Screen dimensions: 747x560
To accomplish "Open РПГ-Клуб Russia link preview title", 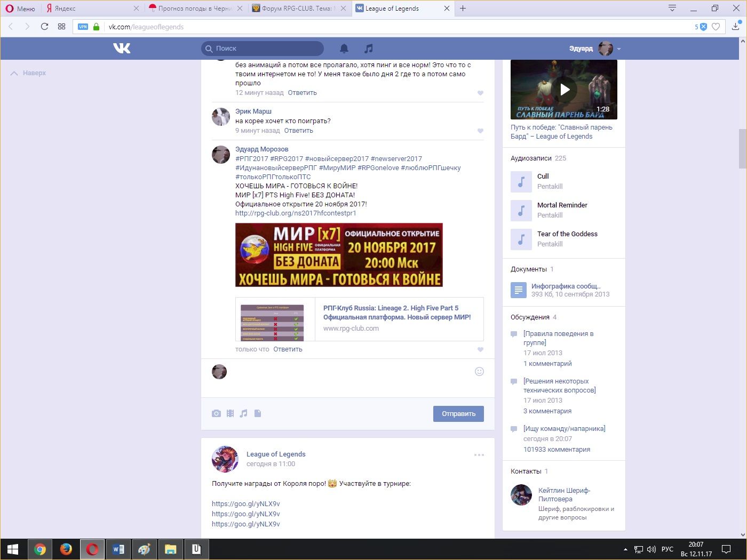I will click(x=397, y=313).
